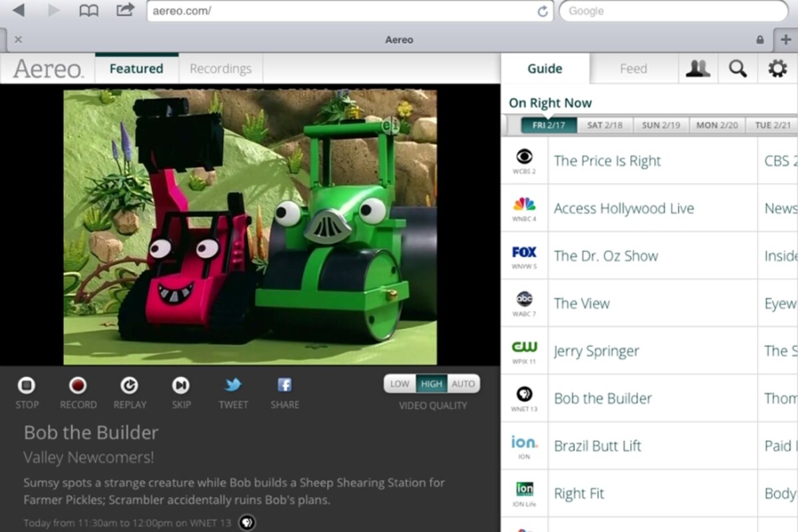Open the Feed tab

pyautogui.click(x=633, y=68)
